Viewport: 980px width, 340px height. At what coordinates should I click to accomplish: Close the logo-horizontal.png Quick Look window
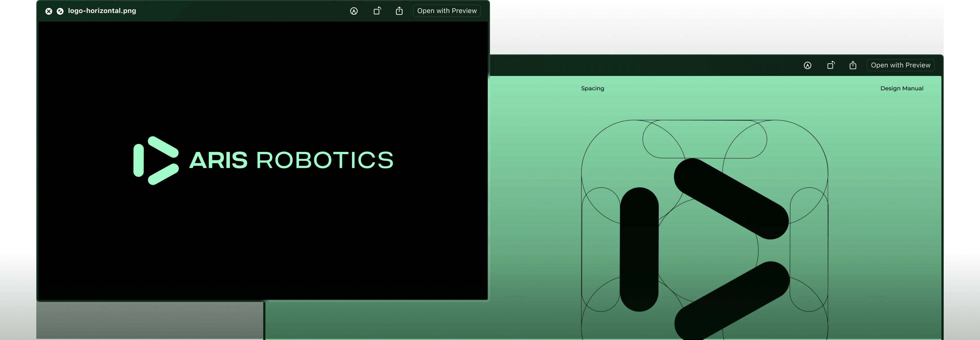coord(49,11)
